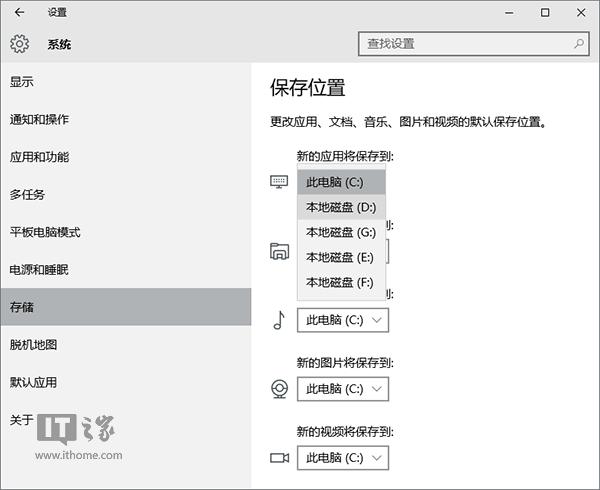The image size is (600, 490).
Task: Click the search magnifier icon
Action: 578,44
